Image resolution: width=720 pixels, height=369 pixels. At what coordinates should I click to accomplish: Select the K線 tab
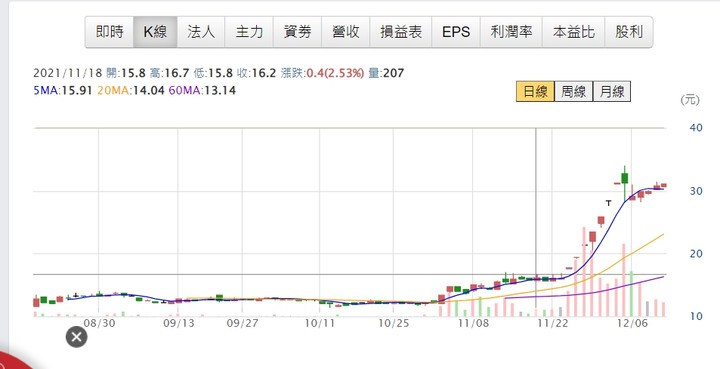(155, 32)
